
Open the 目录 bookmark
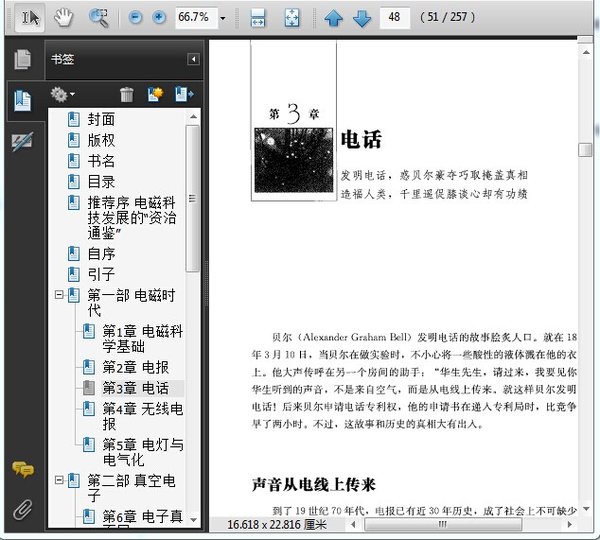pos(101,181)
